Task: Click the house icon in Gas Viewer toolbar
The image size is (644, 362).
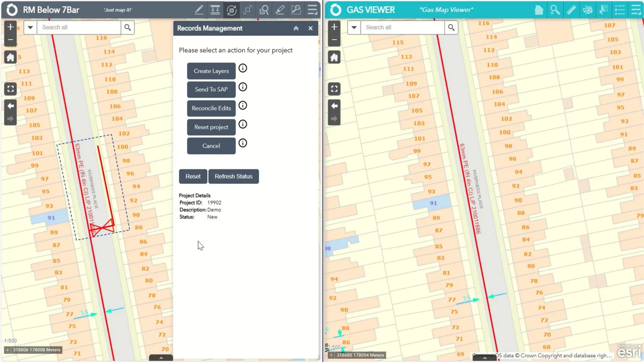Action: click(x=539, y=10)
